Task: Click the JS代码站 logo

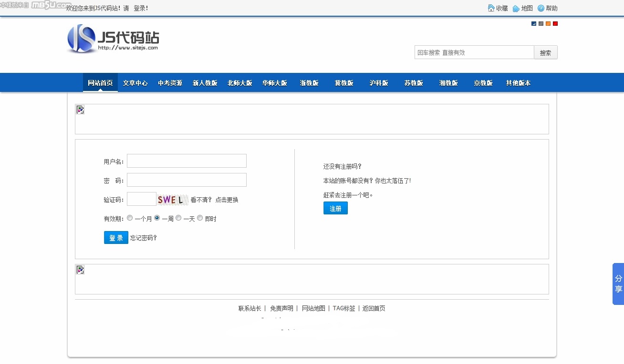Action: pos(113,39)
